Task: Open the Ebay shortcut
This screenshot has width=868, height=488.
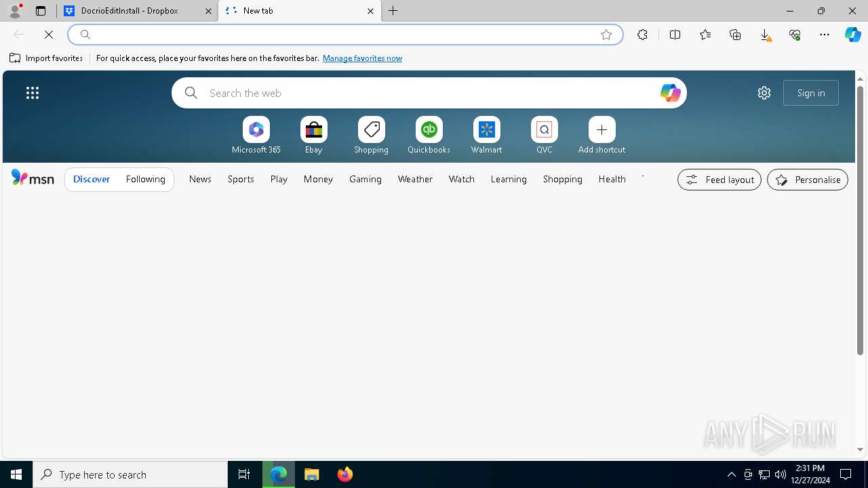Action: click(314, 135)
